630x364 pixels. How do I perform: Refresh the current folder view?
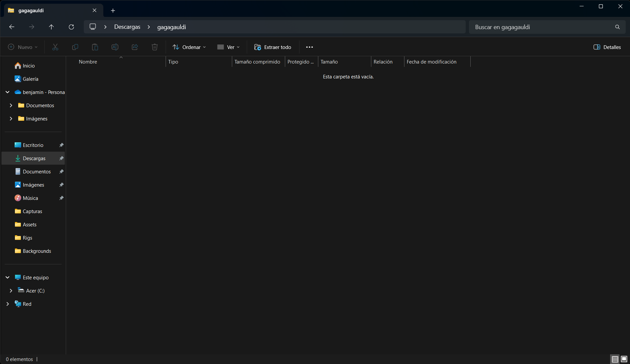point(71,27)
